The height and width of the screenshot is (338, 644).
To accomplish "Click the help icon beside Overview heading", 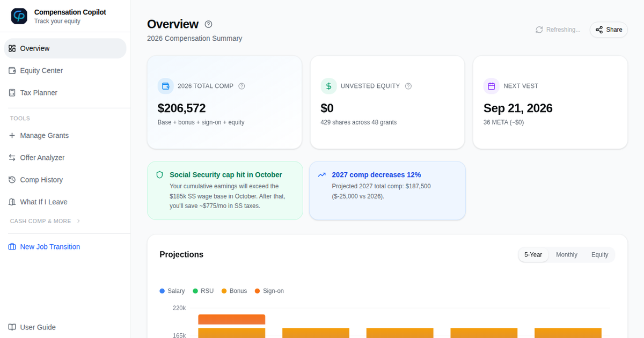I will click(209, 24).
